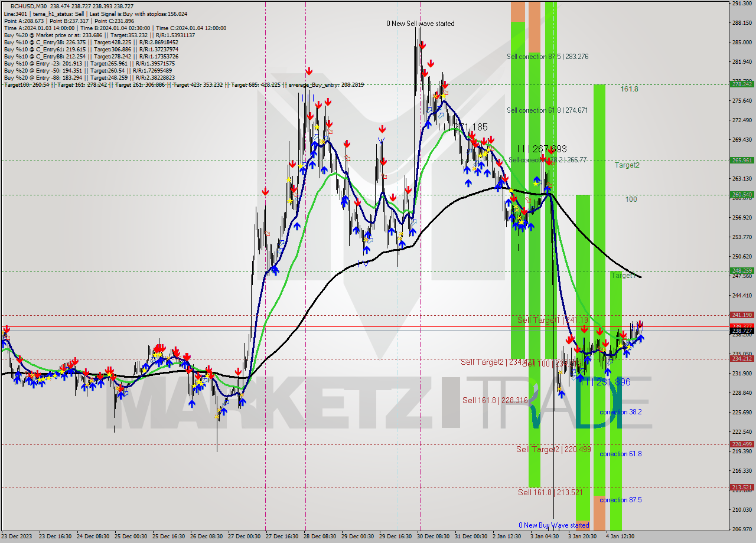Click the green 248.259 price axis tag
756x543 pixels.
click(x=742, y=271)
